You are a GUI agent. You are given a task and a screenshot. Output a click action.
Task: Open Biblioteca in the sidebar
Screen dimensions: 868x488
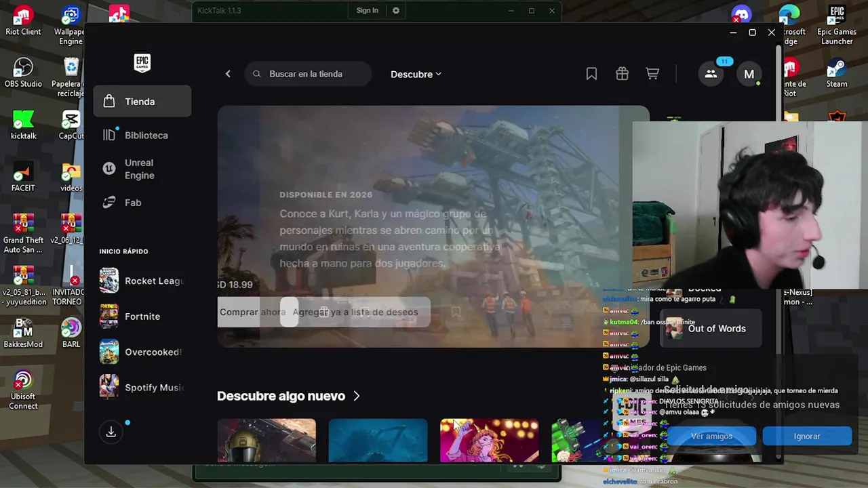point(142,136)
